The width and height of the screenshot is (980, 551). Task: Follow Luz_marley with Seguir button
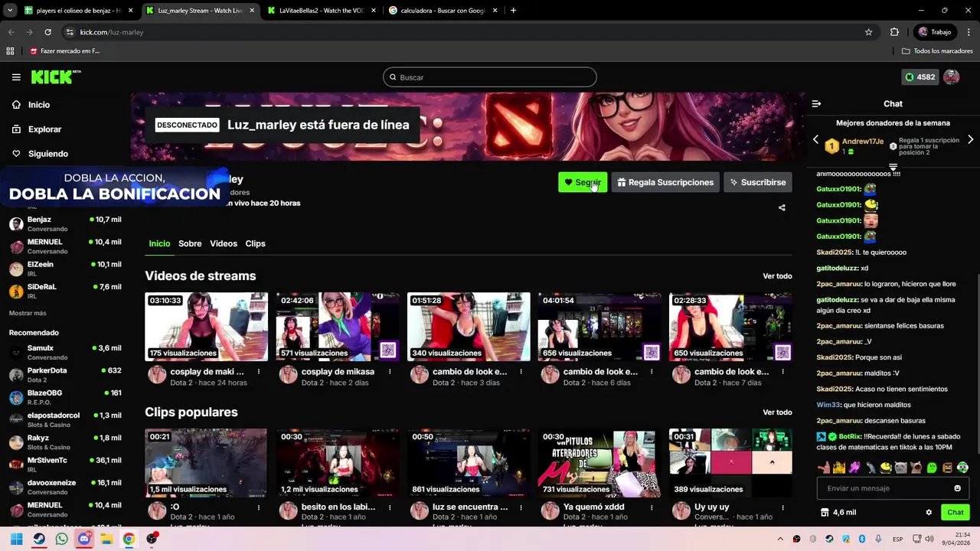pyautogui.click(x=583, y=182)
